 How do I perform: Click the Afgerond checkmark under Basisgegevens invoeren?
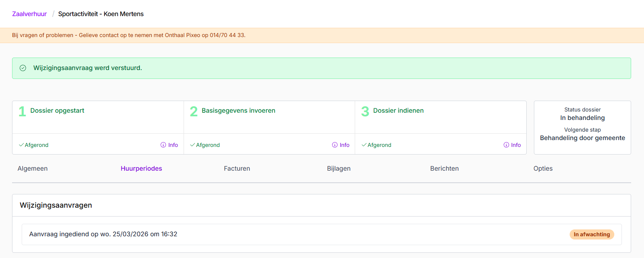(x=192, y=145)
